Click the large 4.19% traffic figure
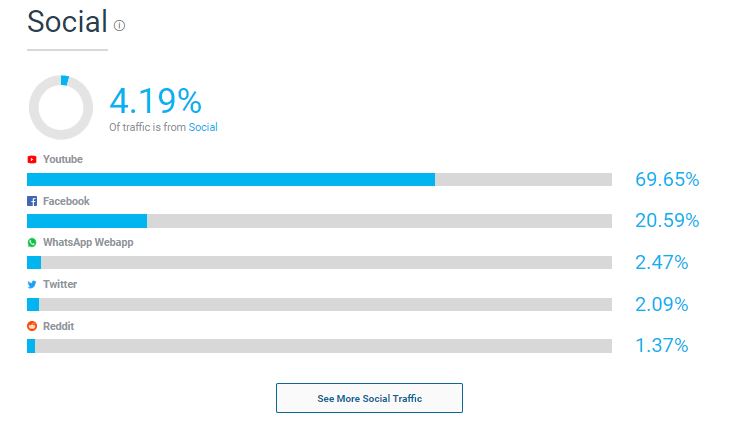This screenshot has width=737, height=424. (156, 101)
